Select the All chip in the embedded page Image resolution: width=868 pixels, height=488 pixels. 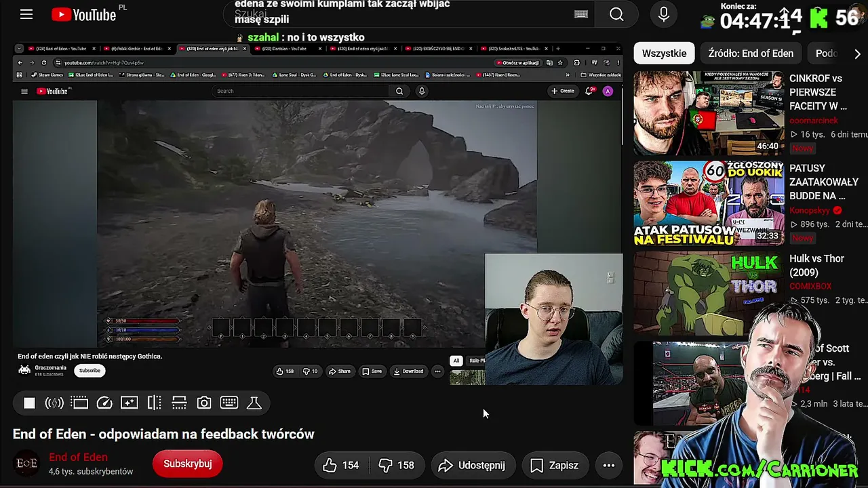click(456, 361)
